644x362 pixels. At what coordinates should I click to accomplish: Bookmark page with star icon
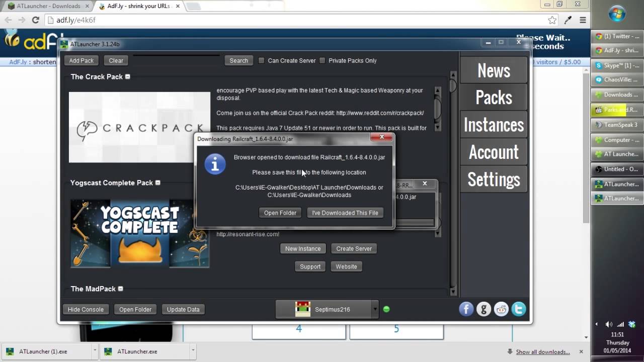click(x=552, y=20)
